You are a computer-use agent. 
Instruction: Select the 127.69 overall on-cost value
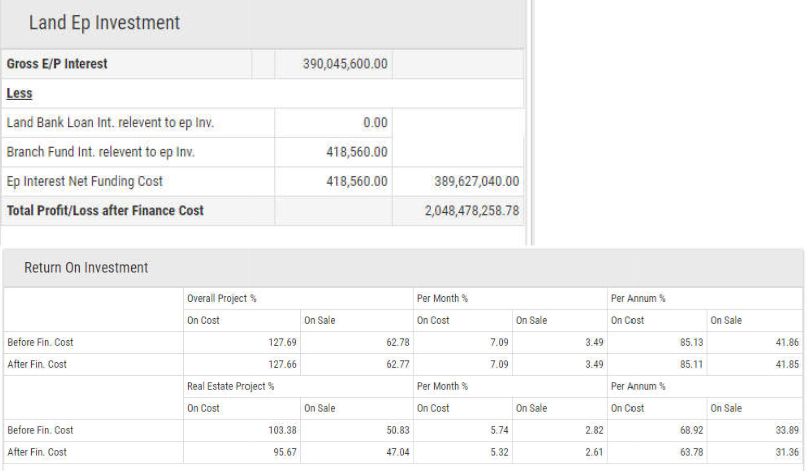(283, 342)
